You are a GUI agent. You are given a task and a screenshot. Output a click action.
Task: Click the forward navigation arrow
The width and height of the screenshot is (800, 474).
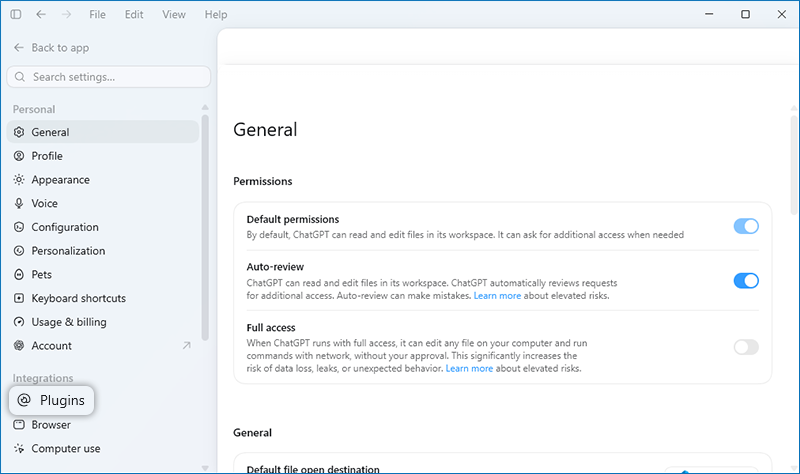(66, 14)
